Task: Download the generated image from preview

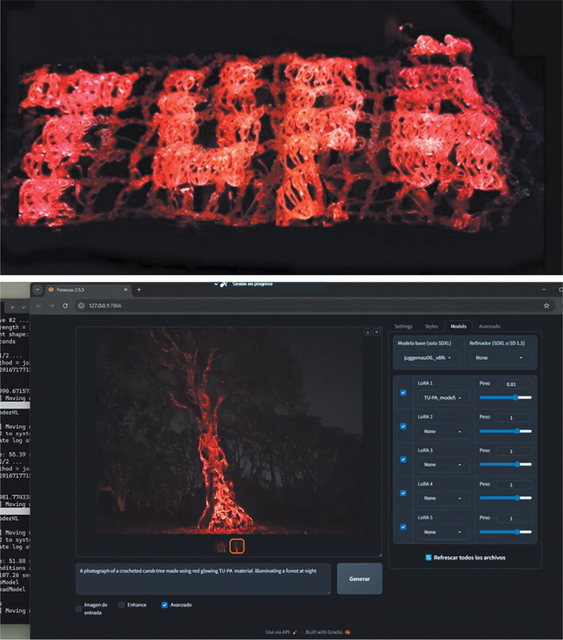Action: click(367, 333)
